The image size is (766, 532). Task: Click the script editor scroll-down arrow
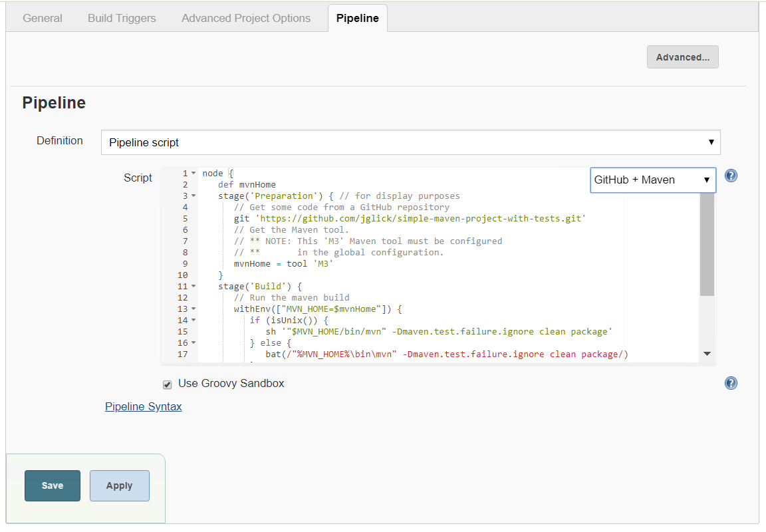click(x=707, y=354)
